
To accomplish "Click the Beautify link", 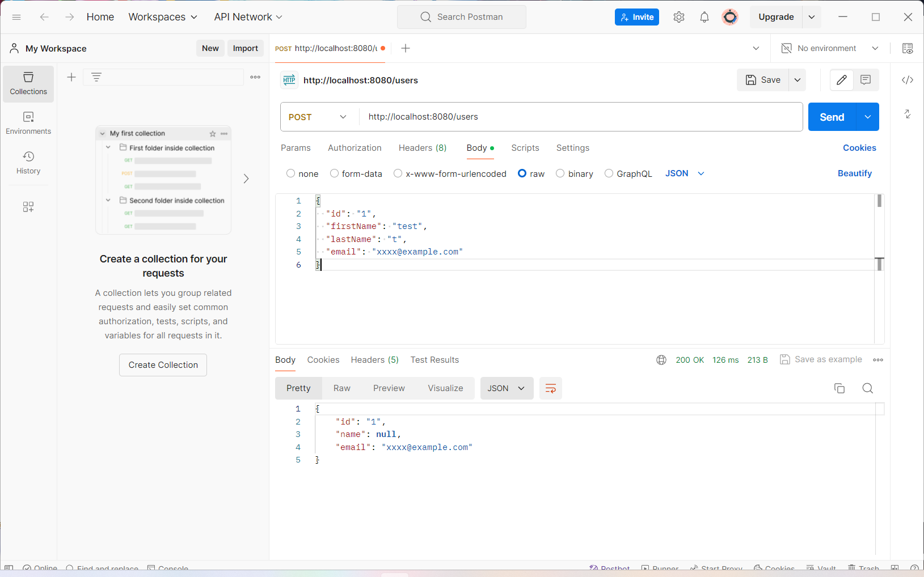I will point(855,173).
